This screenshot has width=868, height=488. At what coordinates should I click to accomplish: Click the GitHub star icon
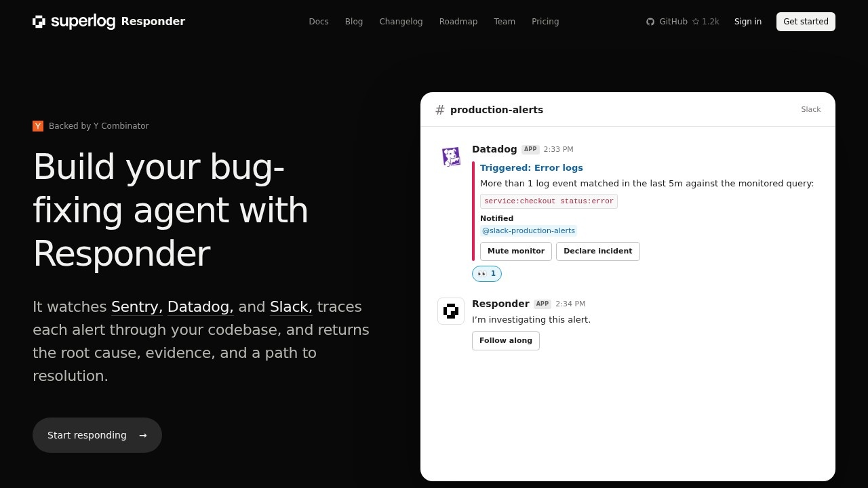[696, 22]
